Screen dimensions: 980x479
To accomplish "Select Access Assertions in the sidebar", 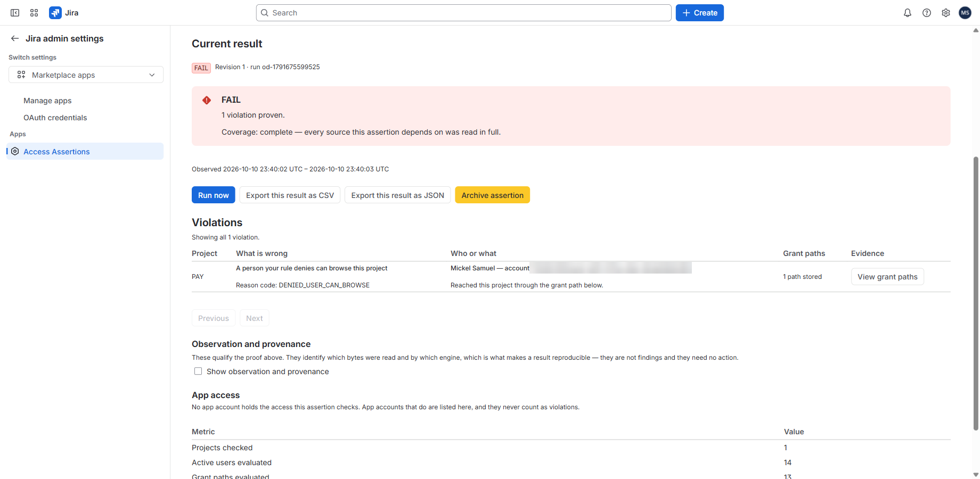I will pos(85,151).
